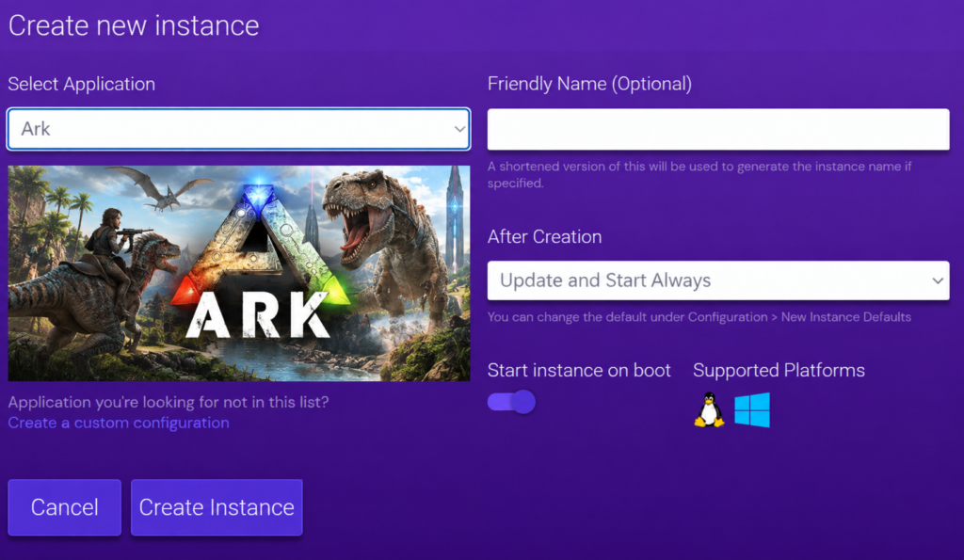Click the Friendly Name input field

(x=718, y=129)
